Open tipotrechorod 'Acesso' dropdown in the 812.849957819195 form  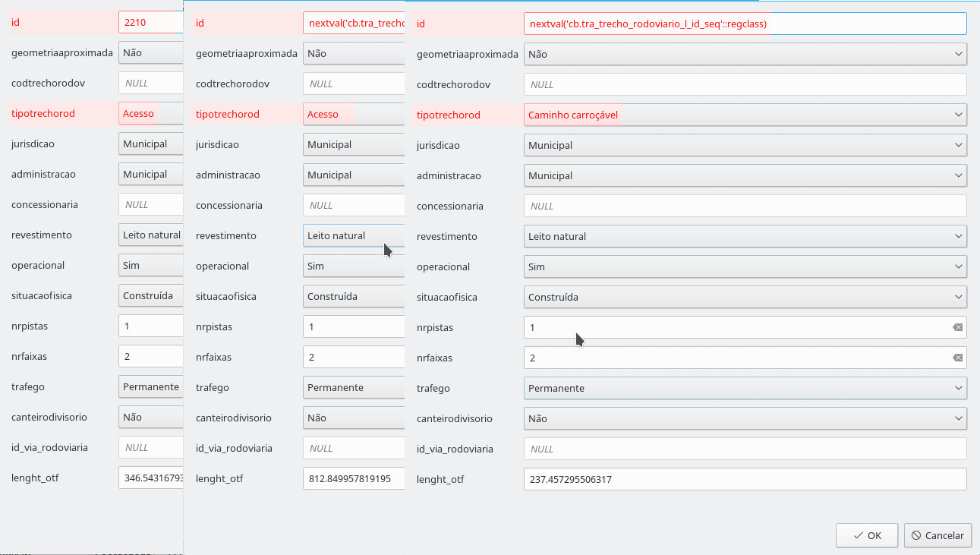point(354,114)
